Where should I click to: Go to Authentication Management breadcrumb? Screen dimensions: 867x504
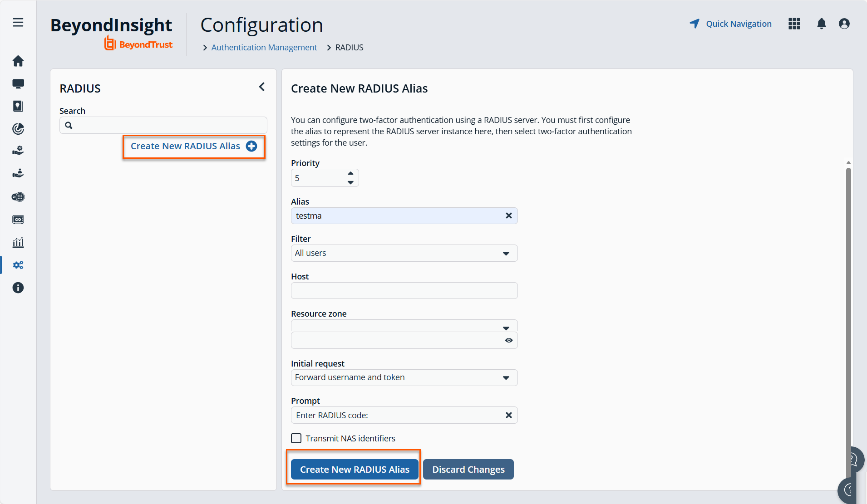click(264, 48)
